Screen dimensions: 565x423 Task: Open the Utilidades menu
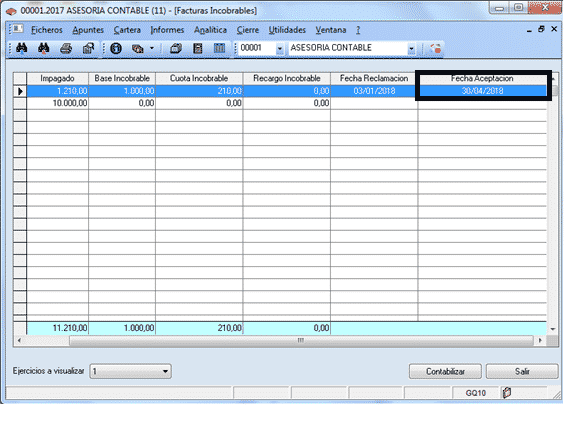287,30
